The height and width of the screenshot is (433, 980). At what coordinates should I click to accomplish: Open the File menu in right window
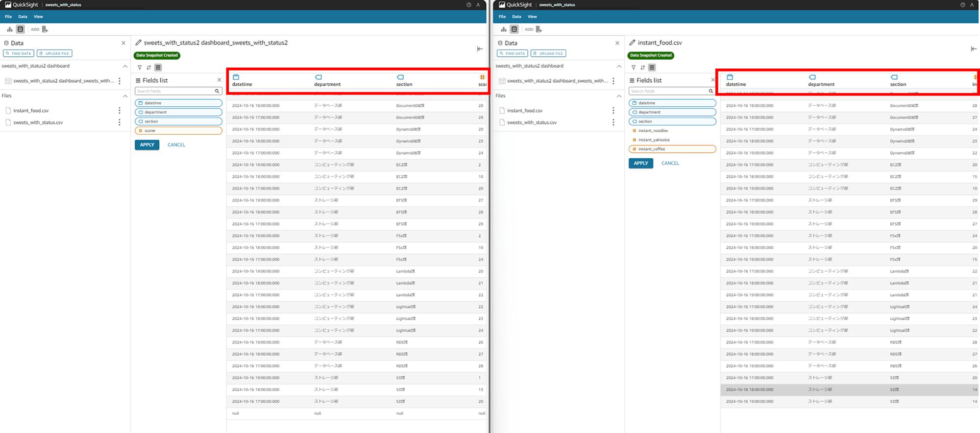click(x=502, y=17)
